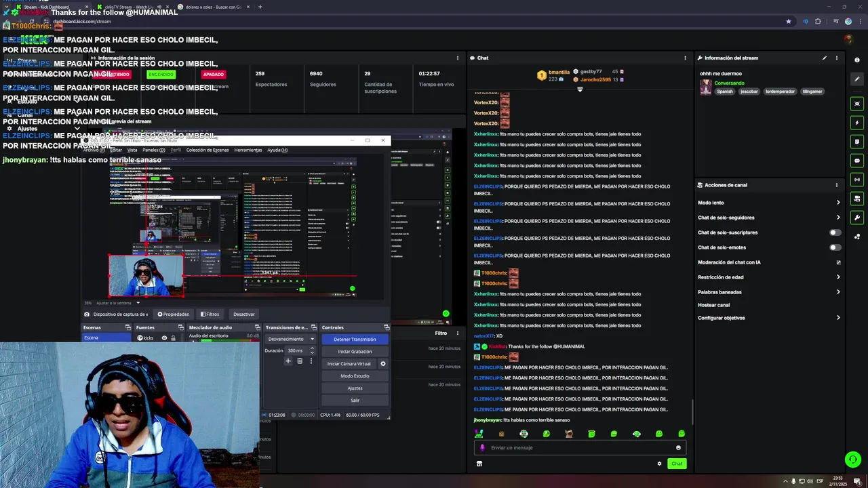
Task: Click Iniciar Cámara Virtual button in OBS
Action: tap(349, 364)
